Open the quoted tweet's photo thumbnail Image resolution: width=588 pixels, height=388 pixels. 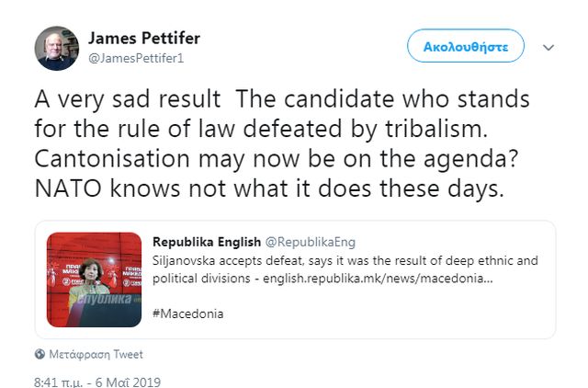[94, 280]
